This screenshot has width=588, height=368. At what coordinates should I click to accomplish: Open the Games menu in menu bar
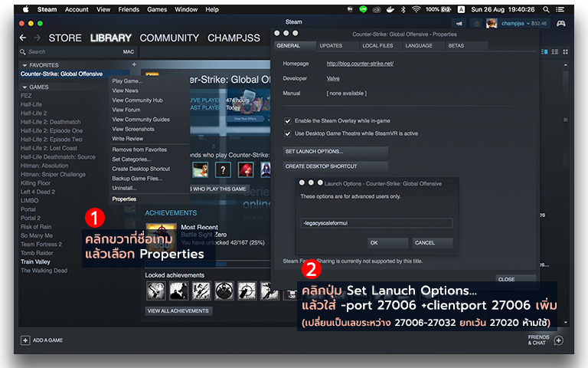157,9
